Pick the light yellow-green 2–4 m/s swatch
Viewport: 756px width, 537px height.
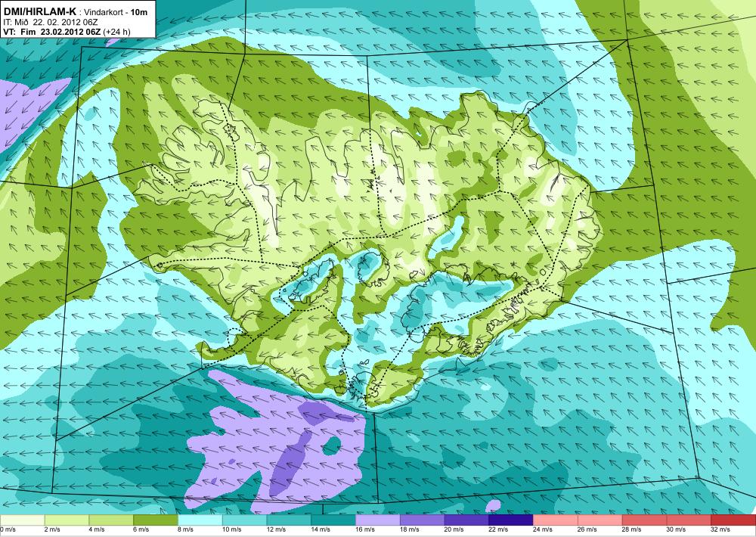click(67, 520)
